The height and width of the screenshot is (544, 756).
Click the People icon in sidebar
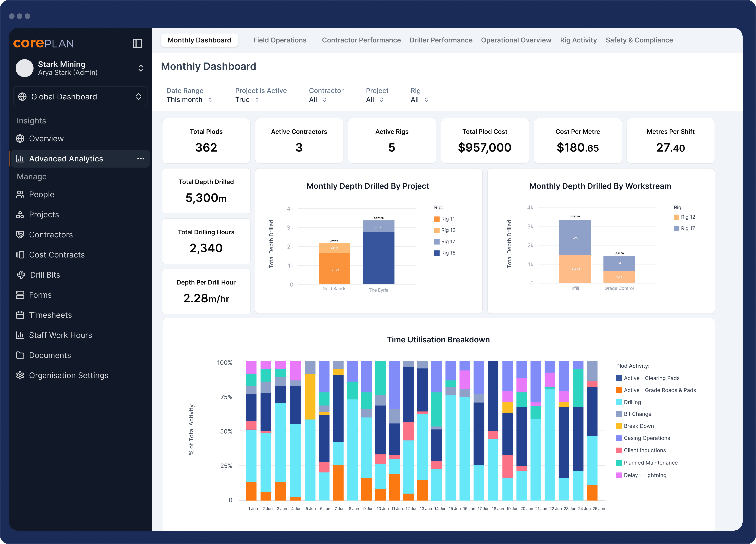click(20, 195)
